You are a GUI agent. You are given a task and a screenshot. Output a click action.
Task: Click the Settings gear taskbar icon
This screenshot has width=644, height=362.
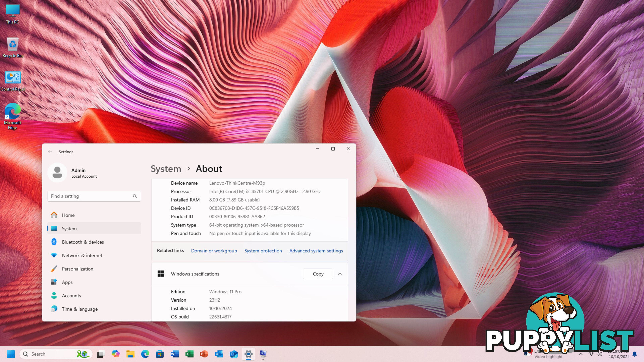coord(248,354)
